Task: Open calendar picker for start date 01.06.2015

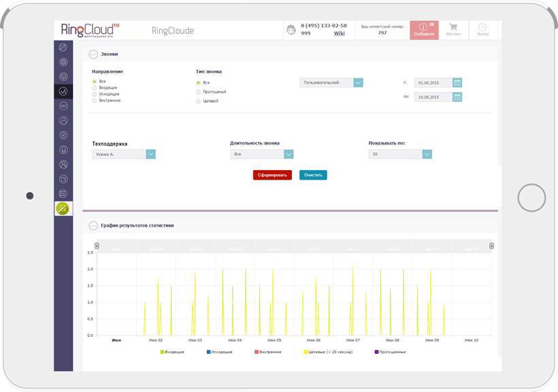Action: click(x=457, y=82)
